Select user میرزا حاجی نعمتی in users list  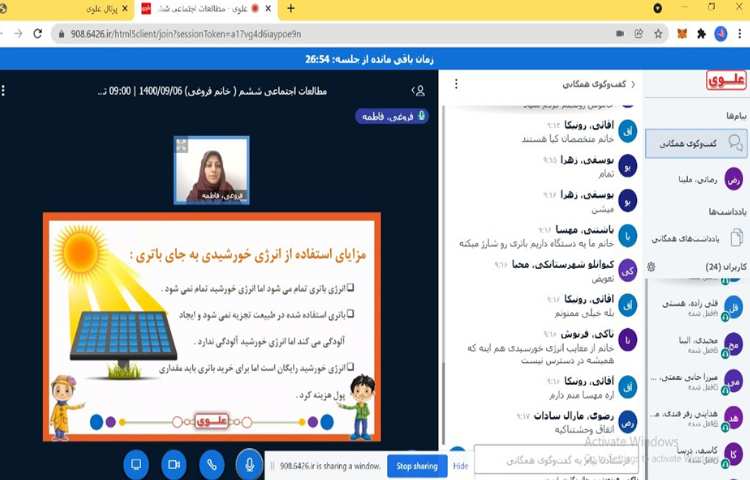[696, 382]
